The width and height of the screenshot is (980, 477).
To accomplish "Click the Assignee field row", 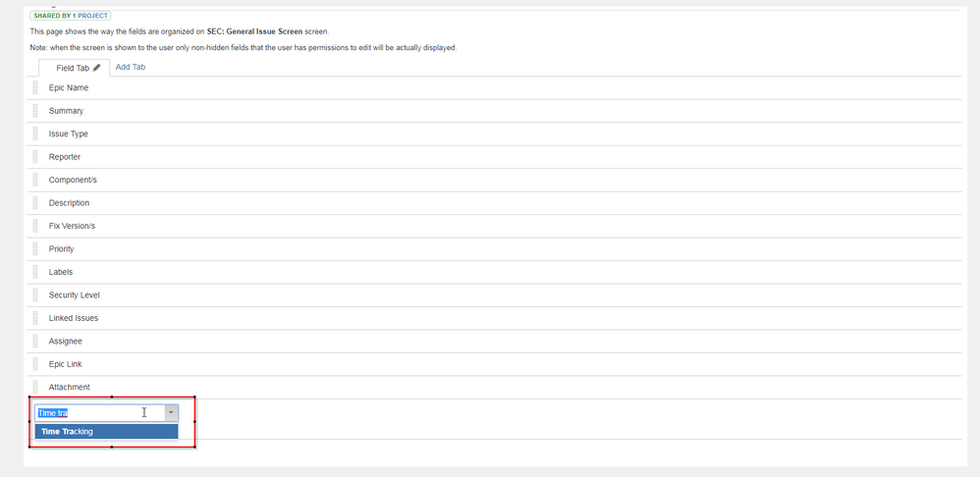I will [x=494, y=341].
